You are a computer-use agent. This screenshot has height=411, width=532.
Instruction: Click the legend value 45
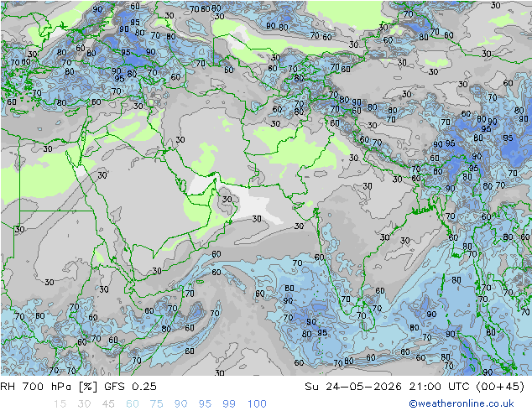[x=108, y=404]
